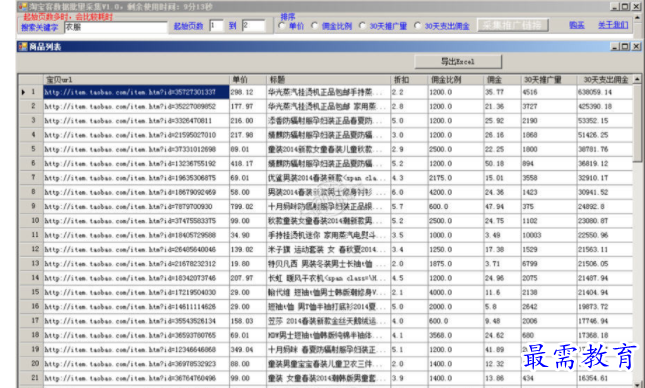The image size is (645, 388).
Task: Click the end page box after 到
Action: 253,26
